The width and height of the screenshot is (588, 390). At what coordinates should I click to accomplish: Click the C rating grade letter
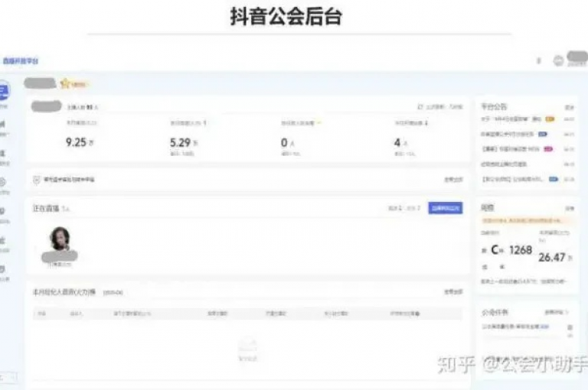[495, 250]
